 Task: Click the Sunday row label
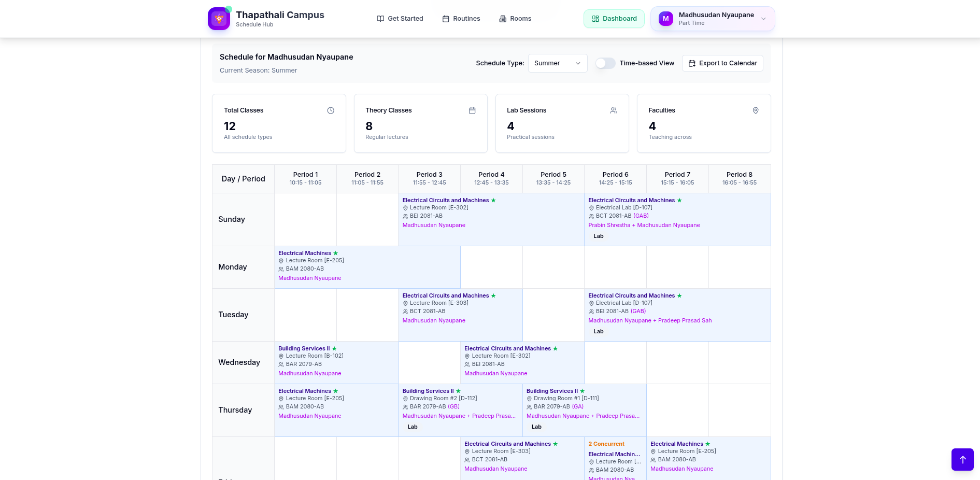click(232, 219)
